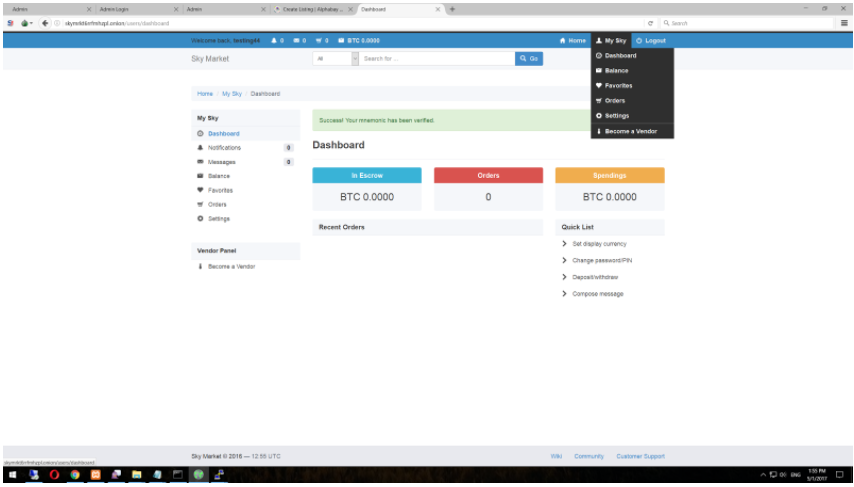Open Notifications in the sidebar
Image resolution: width=854 pixels, height=487 pixels.
[x=246, y=148]
